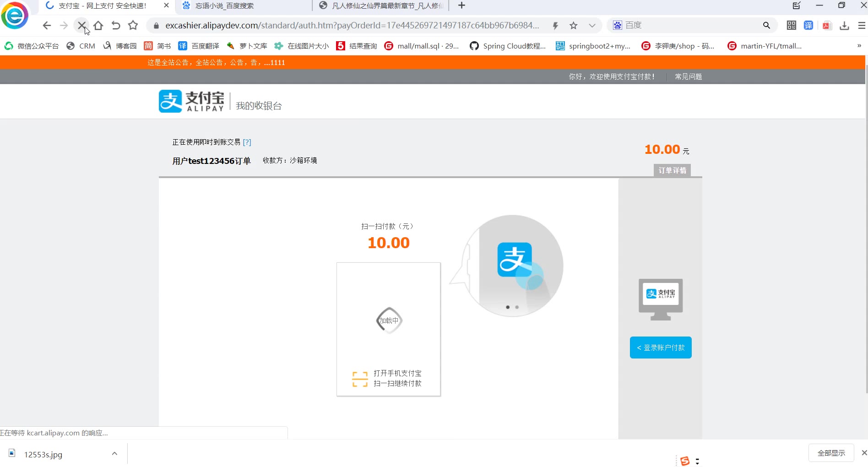Image resolution: width=868 pixels, height=467 pixels.
Task: Open 微信公众平台 bookmark
Action: [31, 46]
